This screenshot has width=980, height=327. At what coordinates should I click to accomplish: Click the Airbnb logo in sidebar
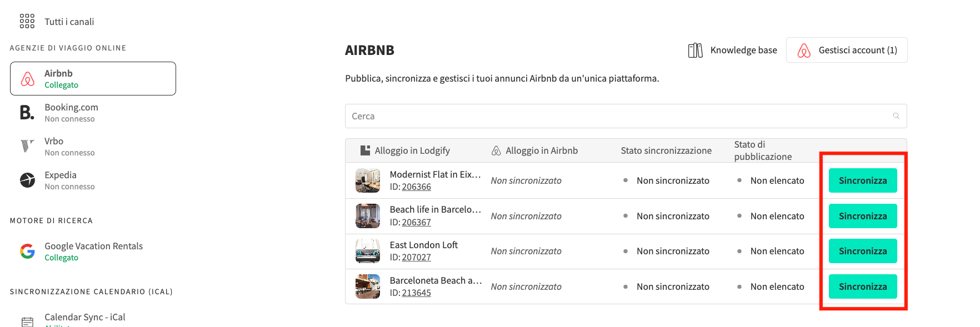tap(27, 79)
